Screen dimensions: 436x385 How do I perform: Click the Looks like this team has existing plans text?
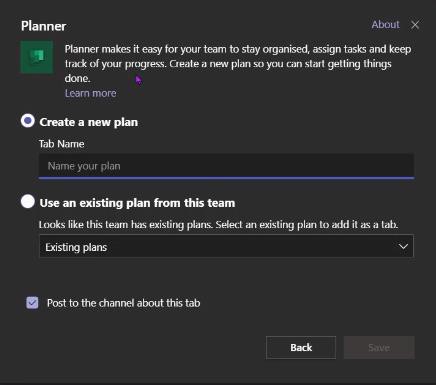pos(218,225)
